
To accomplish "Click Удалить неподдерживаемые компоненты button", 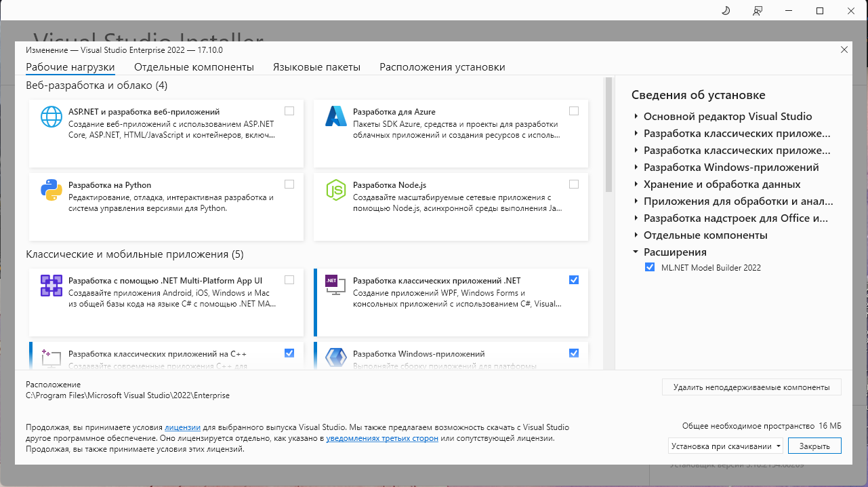I will (x=751, y=387).
